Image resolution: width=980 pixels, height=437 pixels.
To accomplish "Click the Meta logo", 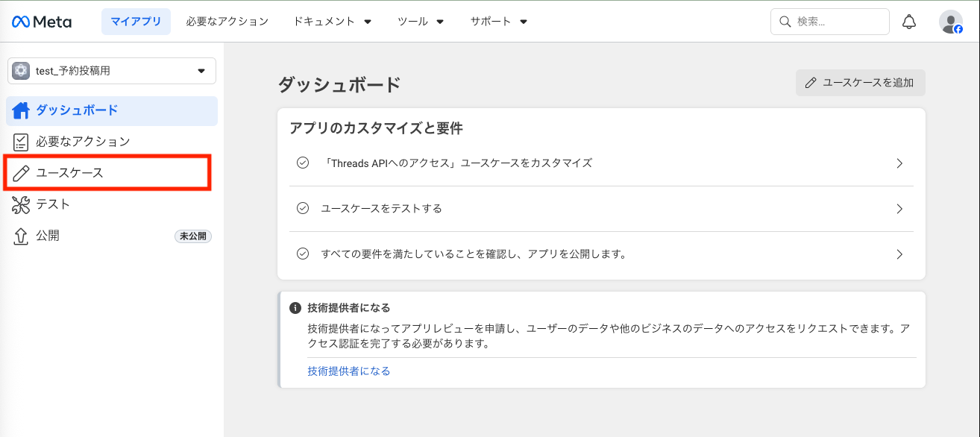I will click(42, 22).
